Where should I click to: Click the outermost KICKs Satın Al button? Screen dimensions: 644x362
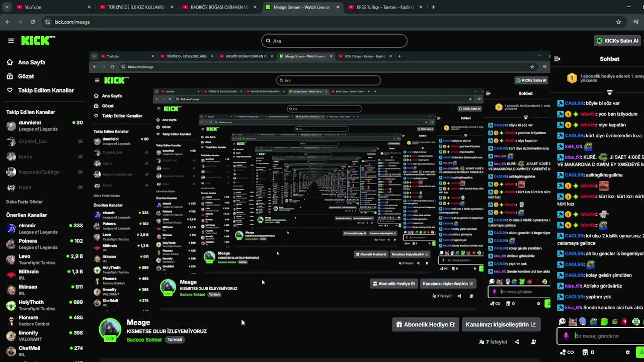click(x=617, y=41)
